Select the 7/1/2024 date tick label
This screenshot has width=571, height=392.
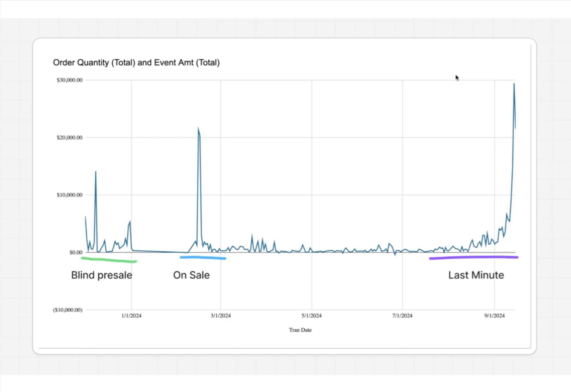point(402,316)
